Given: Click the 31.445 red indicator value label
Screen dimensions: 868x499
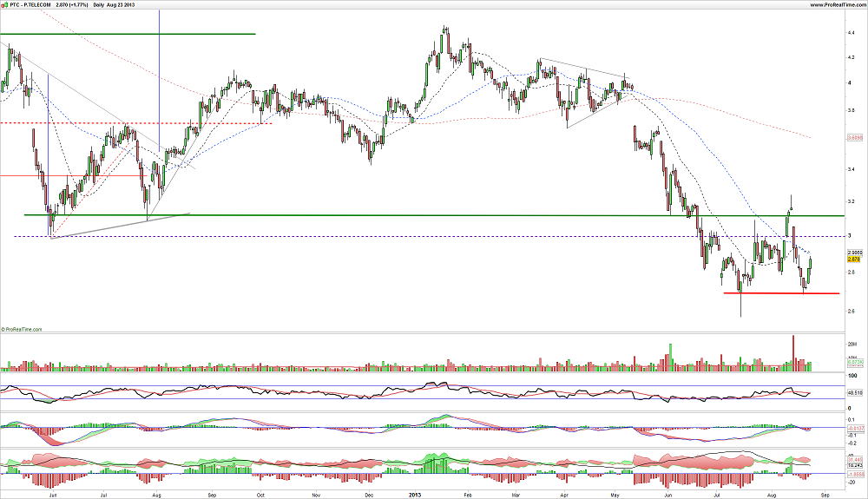Looking at the screenshot, I should point(854,460).
